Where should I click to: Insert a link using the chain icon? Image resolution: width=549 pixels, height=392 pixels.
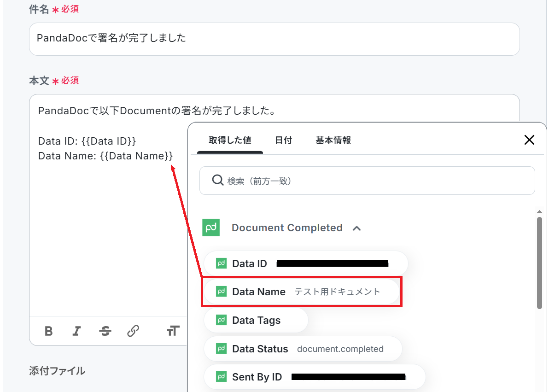click(133, 331)
